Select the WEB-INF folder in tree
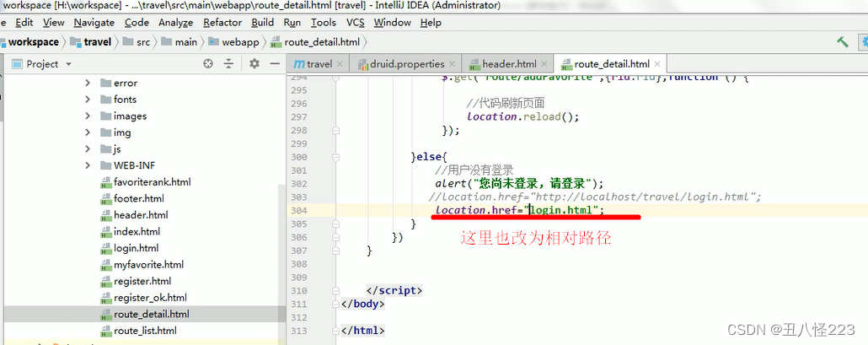The width and height of the screenshot is (868, 345). coord(133,165)
